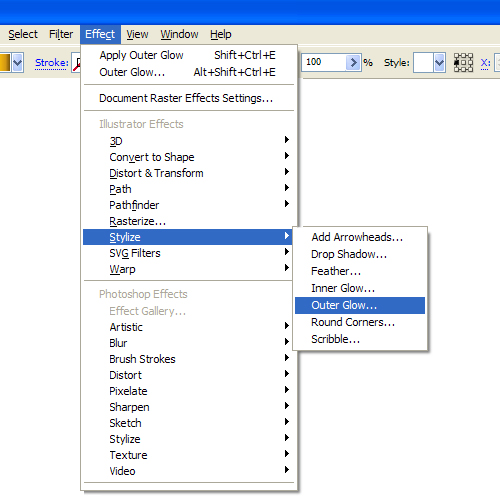Click the gold fill color swatch

tap(5, 62)
